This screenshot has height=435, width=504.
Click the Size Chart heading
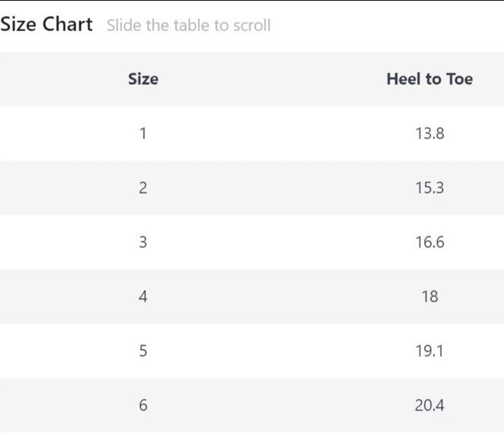(46, 25)
